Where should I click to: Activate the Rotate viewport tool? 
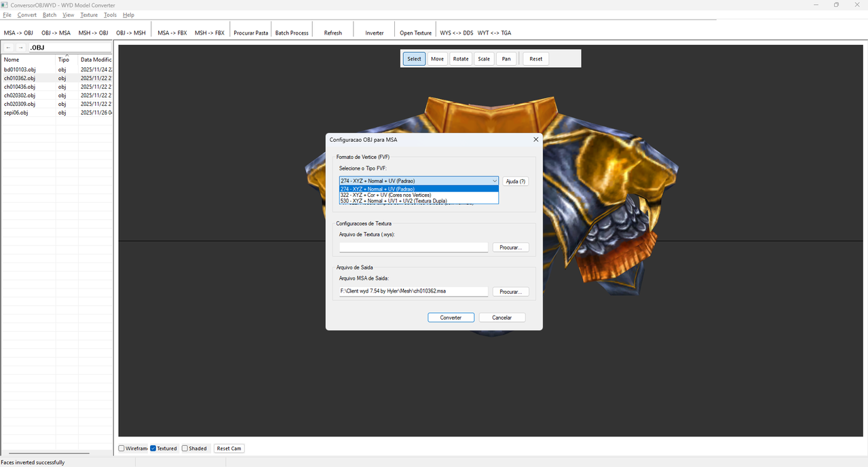click(x=461, y=59)
